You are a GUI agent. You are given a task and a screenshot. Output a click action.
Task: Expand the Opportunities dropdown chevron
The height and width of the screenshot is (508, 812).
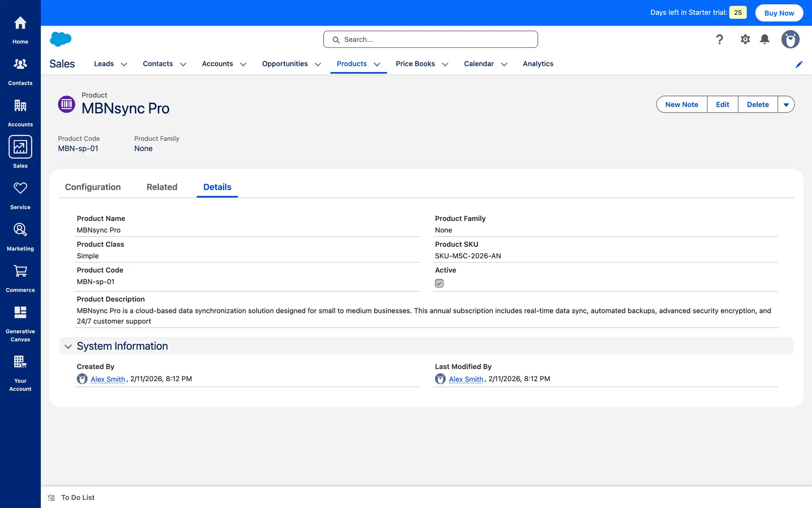pos(318,64)
